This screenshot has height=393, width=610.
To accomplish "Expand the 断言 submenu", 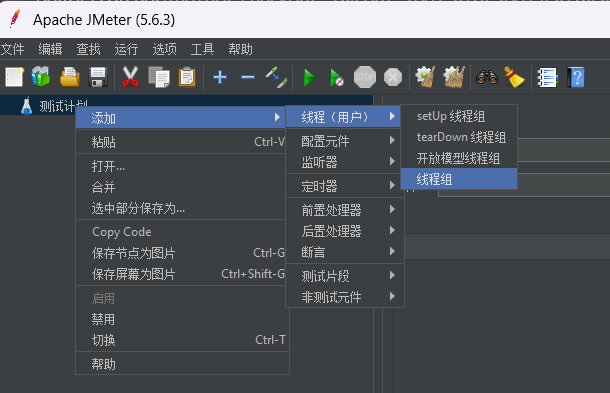I will (x=345, y=252).
